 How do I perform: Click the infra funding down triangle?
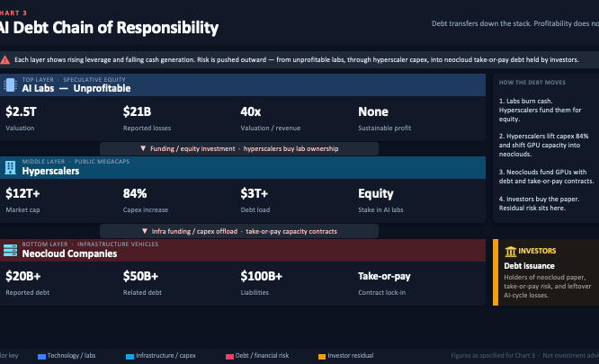click(145, 231)
